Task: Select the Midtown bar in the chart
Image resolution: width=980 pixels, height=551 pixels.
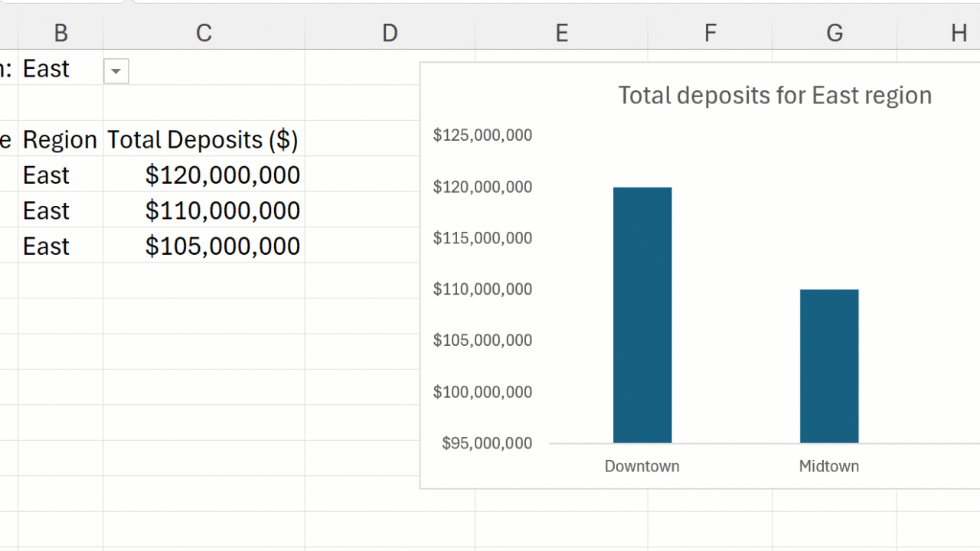Action: pyautogui.click(x=829, y=366)
